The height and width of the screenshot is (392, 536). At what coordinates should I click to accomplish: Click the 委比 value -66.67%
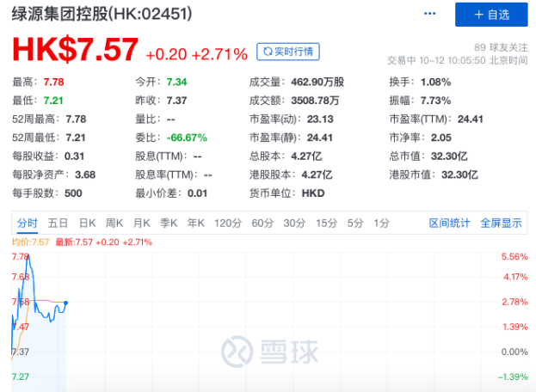(x=187, y=138)
